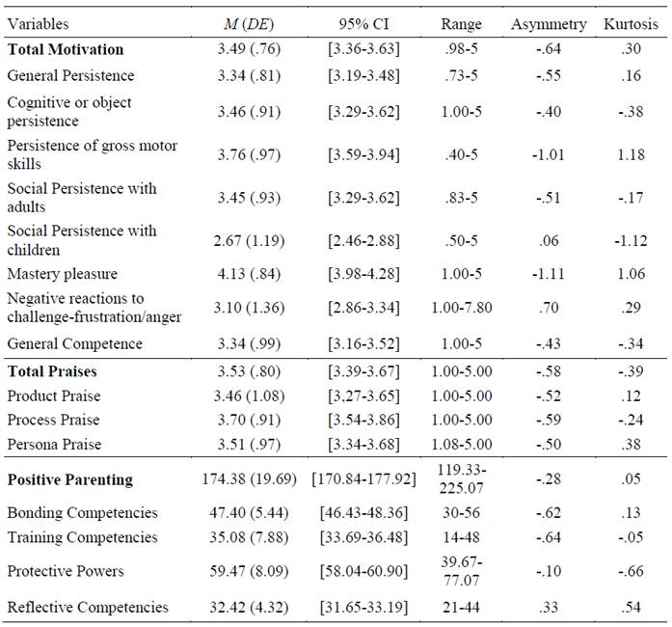Select the Mastery pleasure row label
Image resolution: width=672 pixels, height=627 pixels.
point(61,273)
